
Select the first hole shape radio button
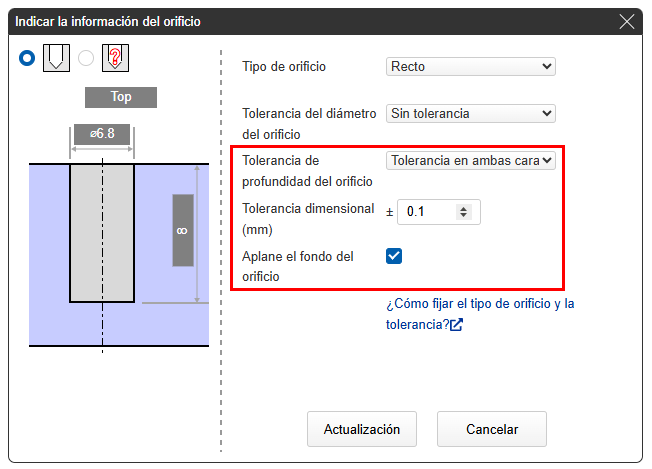[27, 58]
